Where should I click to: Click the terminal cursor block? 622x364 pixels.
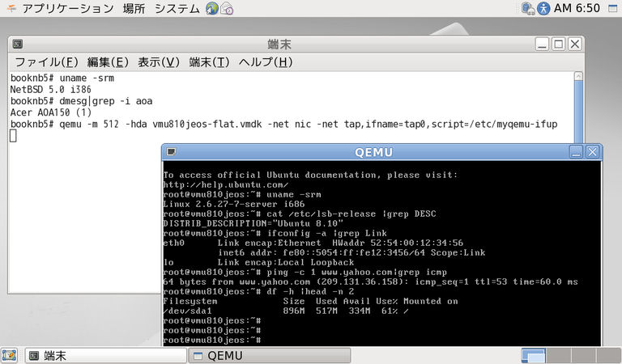point(13,136)
